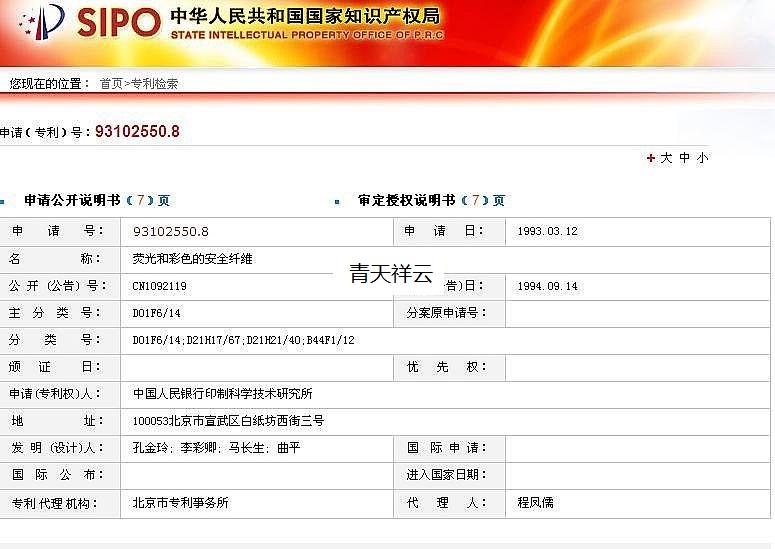This screenshot has height=549, width=775.
Task: Click the red plus icon beside font sizes
Action: click(651, 158)
